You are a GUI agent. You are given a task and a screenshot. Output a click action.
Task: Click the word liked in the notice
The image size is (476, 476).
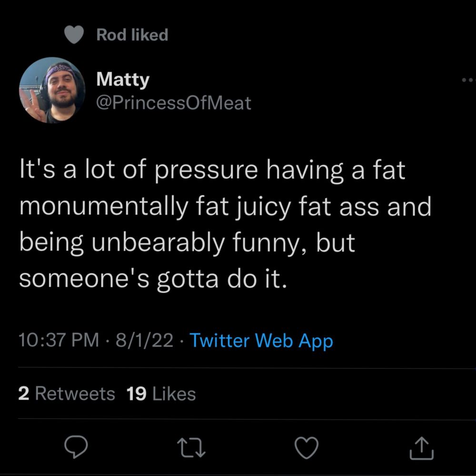[149, 35]
